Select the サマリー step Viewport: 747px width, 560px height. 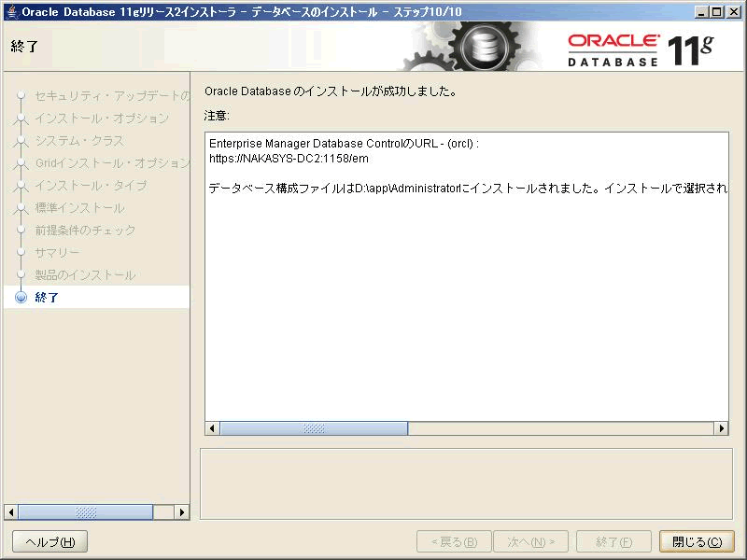tap(57, 253)
